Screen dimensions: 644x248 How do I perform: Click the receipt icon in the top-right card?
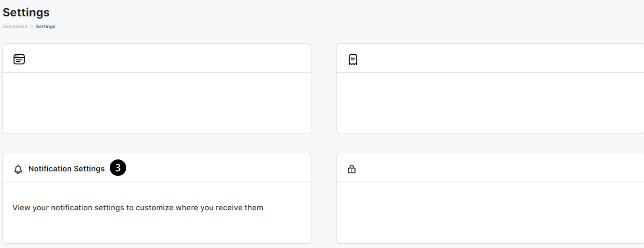pyautogui.click(x=353, y=60)
